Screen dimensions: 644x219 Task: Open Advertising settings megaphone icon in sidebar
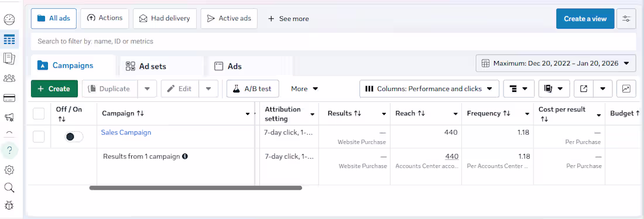coord(9,118)
